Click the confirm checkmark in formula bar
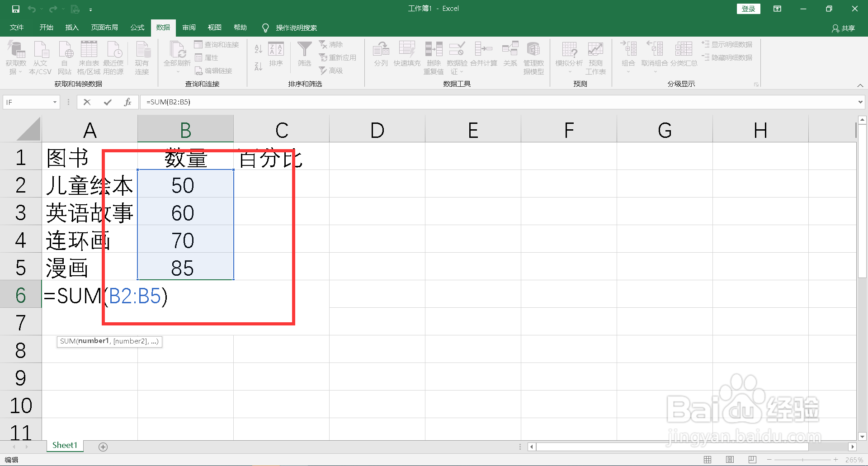The image size is (868, 466). coord(108,102)
